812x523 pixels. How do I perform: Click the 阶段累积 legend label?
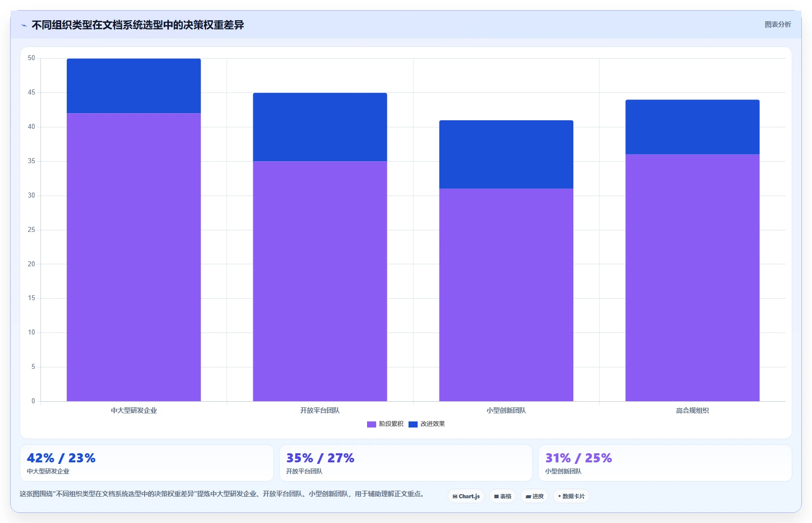(x=391, y=424)
